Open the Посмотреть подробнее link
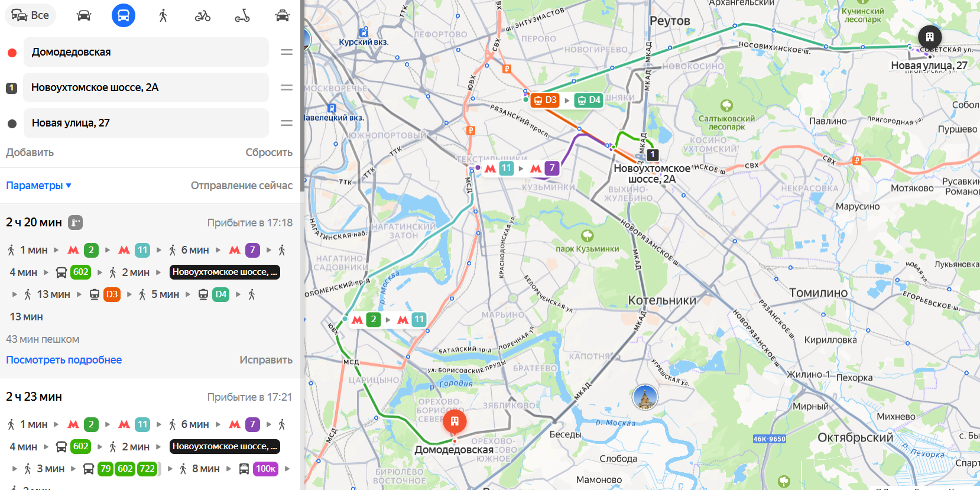Image resolution: width=980 pixels, height=490 pixels. [64, 360]
